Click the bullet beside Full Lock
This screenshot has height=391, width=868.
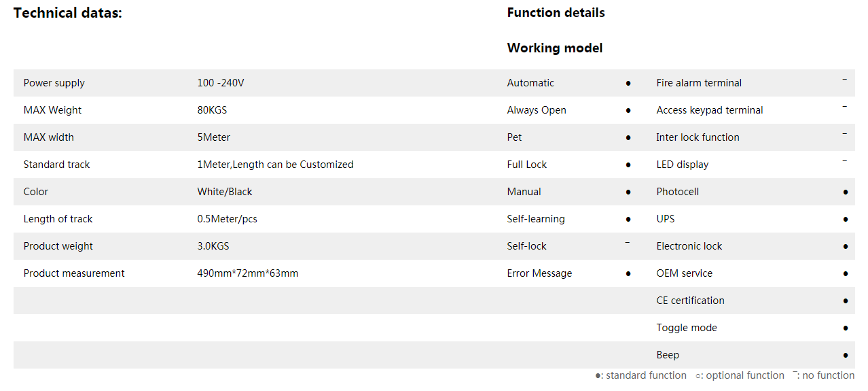(x=628, y=165)
